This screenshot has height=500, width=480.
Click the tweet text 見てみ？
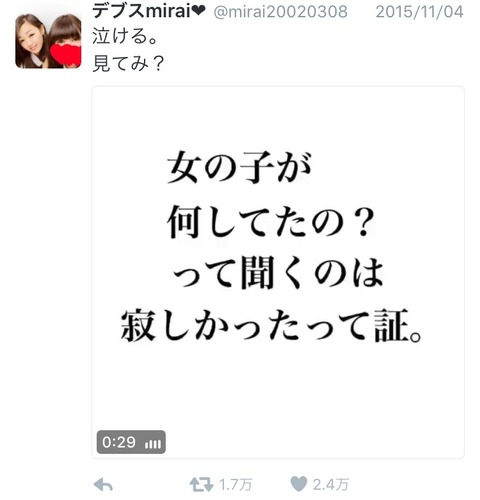coord(128,63)
